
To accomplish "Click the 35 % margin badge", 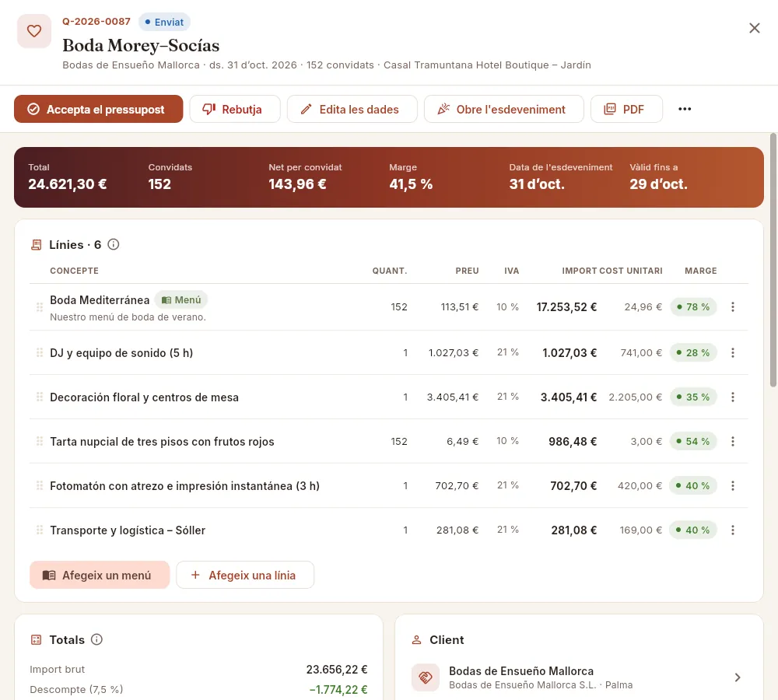I will pos(693,397).
